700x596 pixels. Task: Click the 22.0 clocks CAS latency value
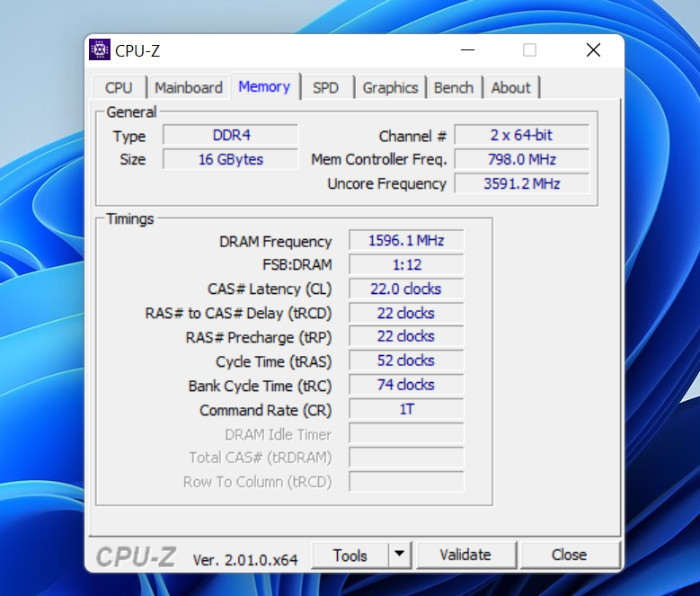[x=406, y=289]
